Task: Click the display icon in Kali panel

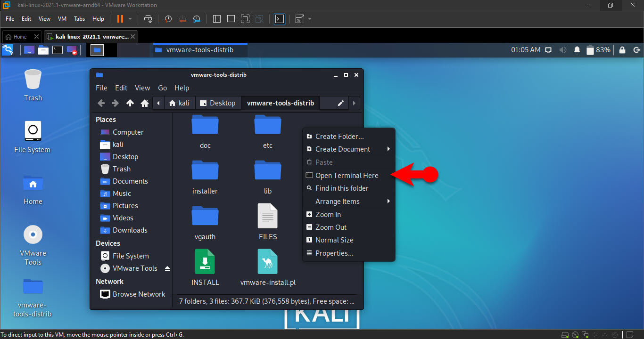Action: coord(548,50)
